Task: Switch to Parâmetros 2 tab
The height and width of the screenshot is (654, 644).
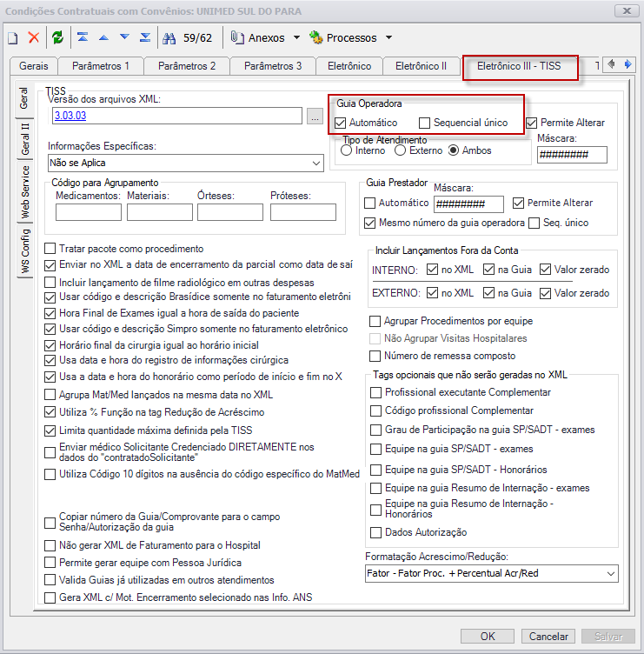Action: click(187, 66)
